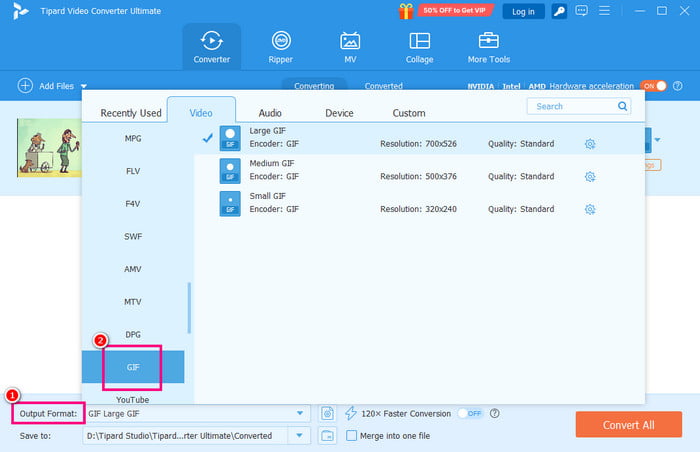Image resolution: width=700 pixels, height=452 pixels.
Task: Open the MV maker icon
Action: coord(350,46)
